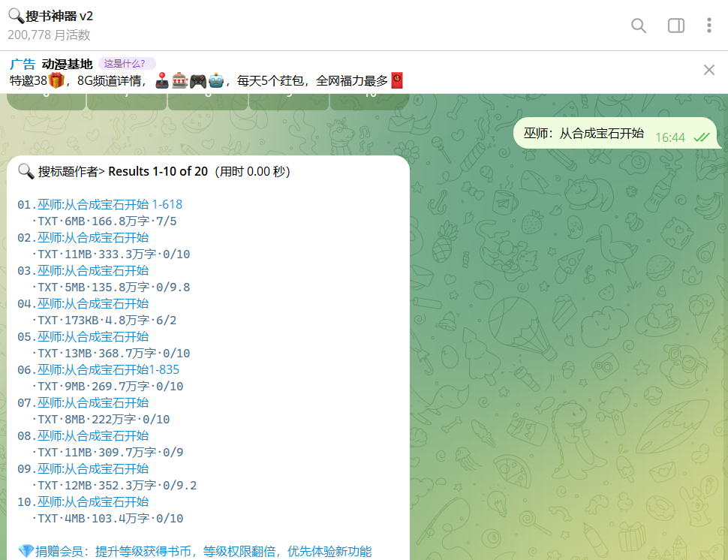Click details line TXT·4MB·103.4万字·0/10
The image size is (728, 560).
pos(107,518)
